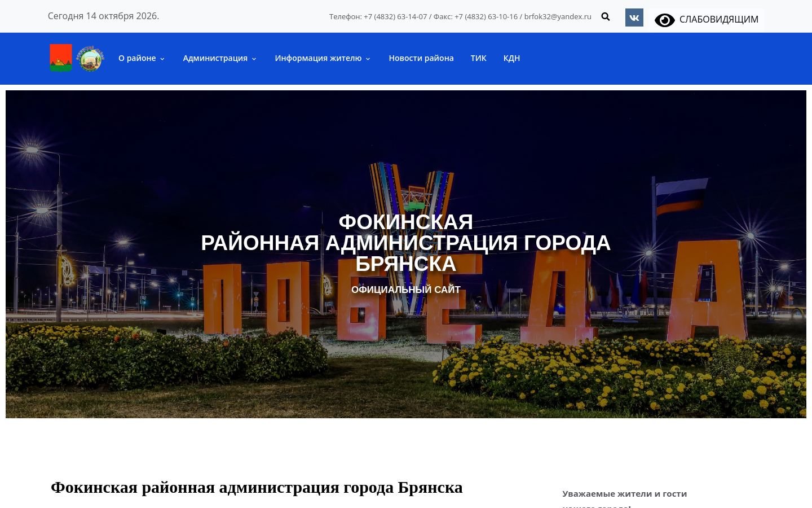Click the ОФИЦИАЛЬНЫЙ САЙТ banner subtitle
Screen dimensions: 812x508
(x=406, y=290)
